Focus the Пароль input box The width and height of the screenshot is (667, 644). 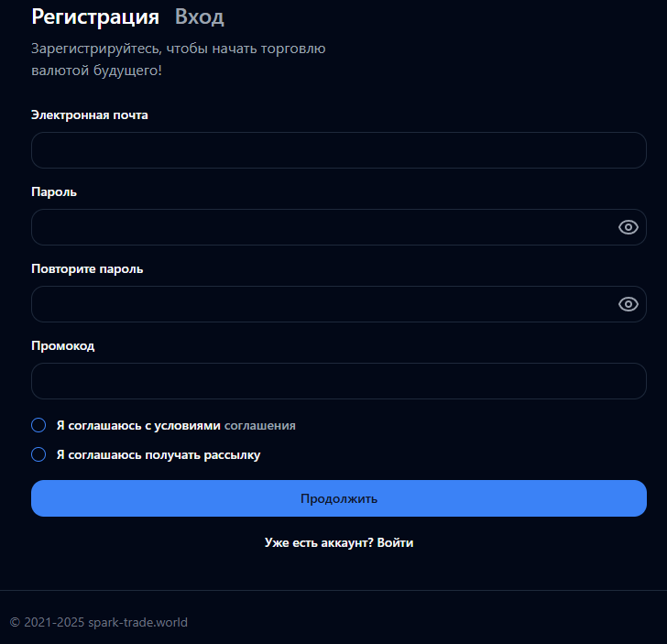click(321, 227)
